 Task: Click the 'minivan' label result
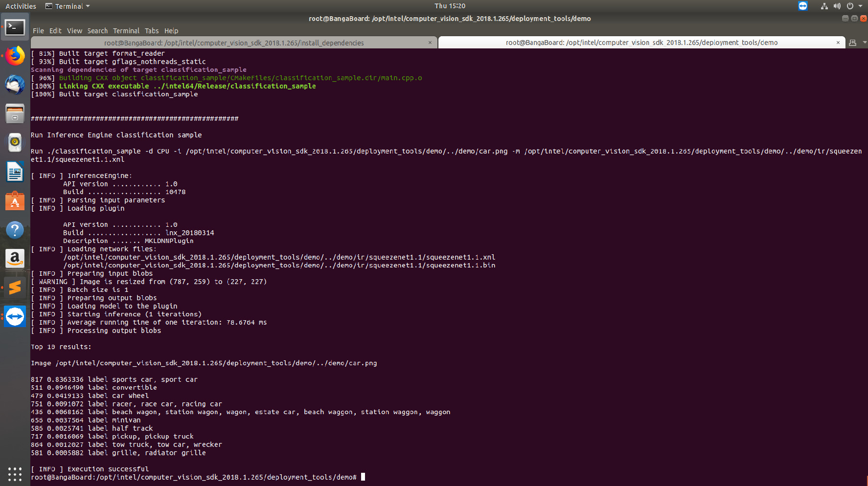point(86,420)
